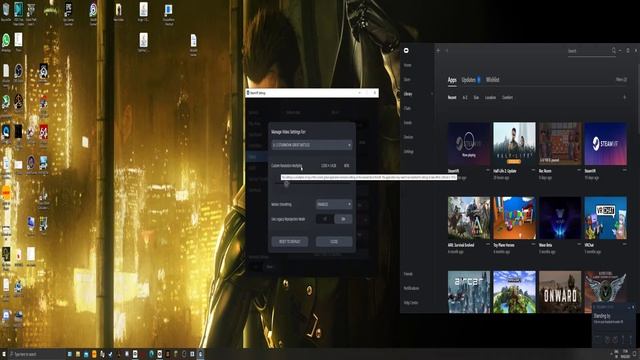640x360 pixels.
Task: Open Devices in the Oculus sidebar
Action: pyautogui.click(x=408, y=137)
